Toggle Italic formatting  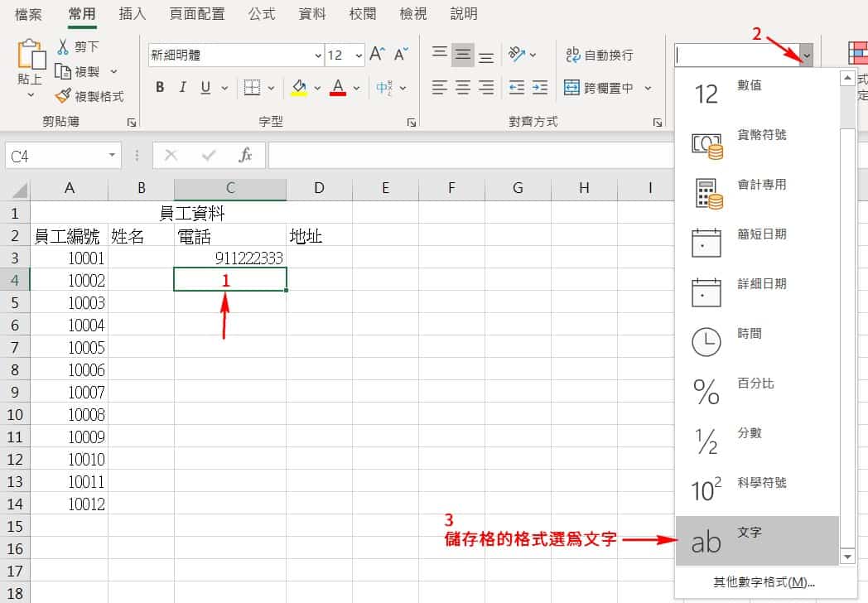point(182,88)
